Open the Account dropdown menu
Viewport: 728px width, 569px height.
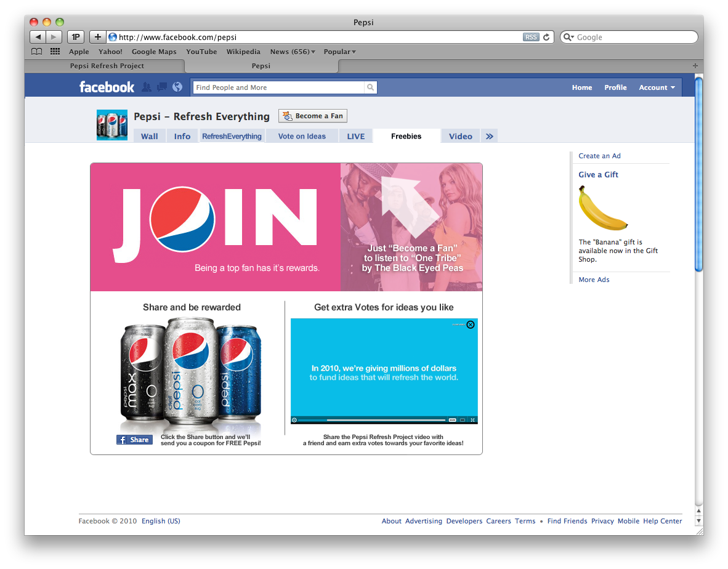pyautogui.click(x=657, y=87)
